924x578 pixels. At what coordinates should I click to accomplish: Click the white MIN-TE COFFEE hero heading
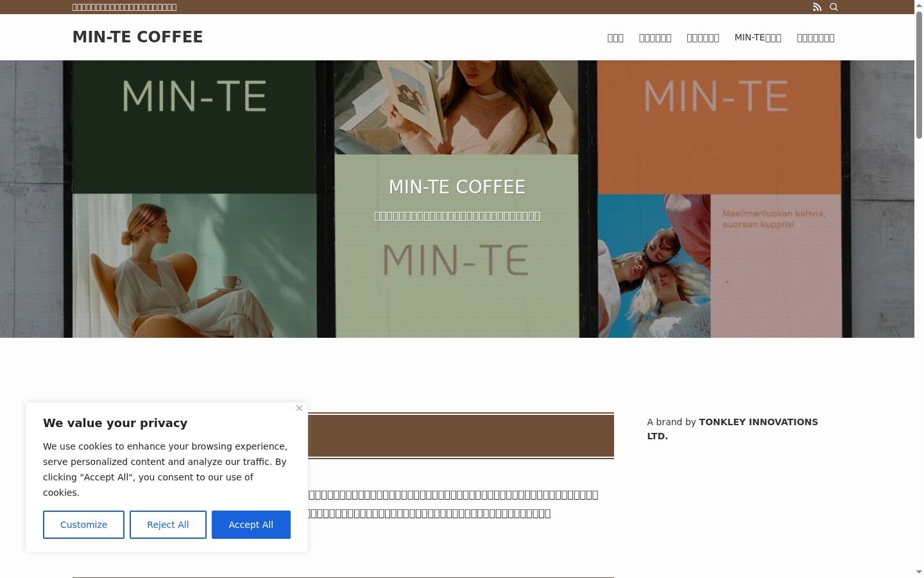pyautogui.click(x=457, y=187)
